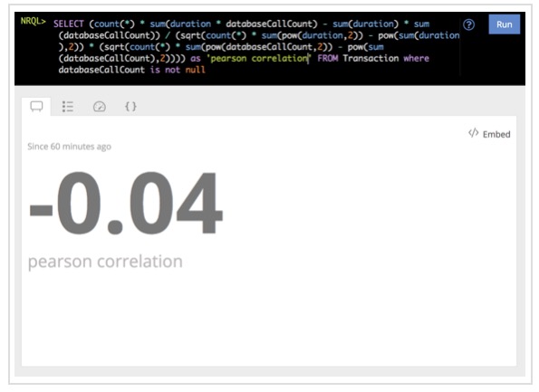The width and height of the screenshot is (539, 392).
Task: Click the is not operator in query
Action: [x=165, y=70]
